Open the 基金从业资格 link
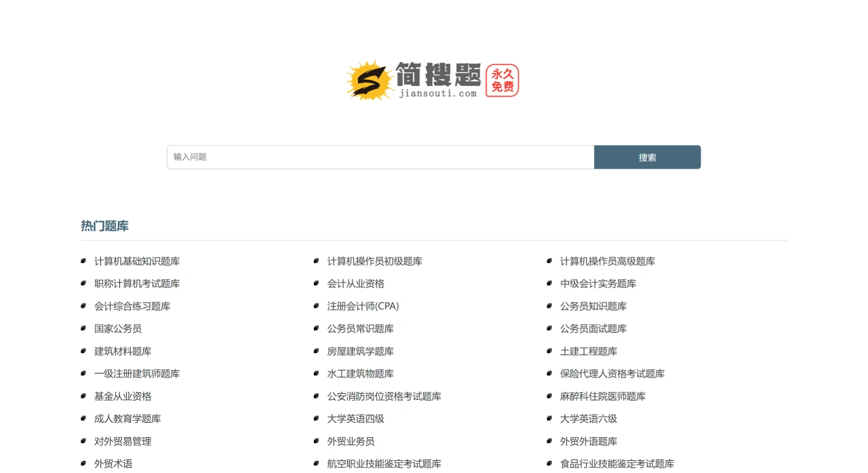This screenshot has height=473, width=868. pyautogui.click(x=123, y=396)
